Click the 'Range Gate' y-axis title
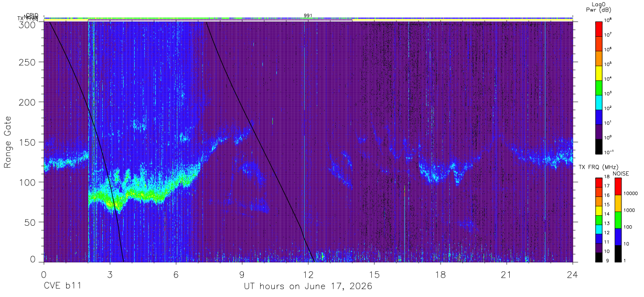Image resolution: width=644 pixels, height=297 pixels. point(8,142)
